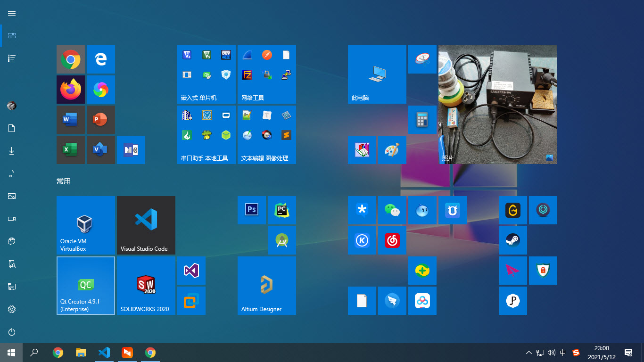Open the 360 green plus tile
The image size is (644, 362).
click(x=422, y=271)
